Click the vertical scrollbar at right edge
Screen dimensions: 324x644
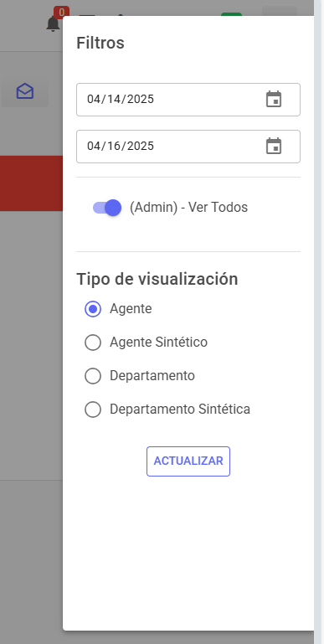click(x=319, y=322)
